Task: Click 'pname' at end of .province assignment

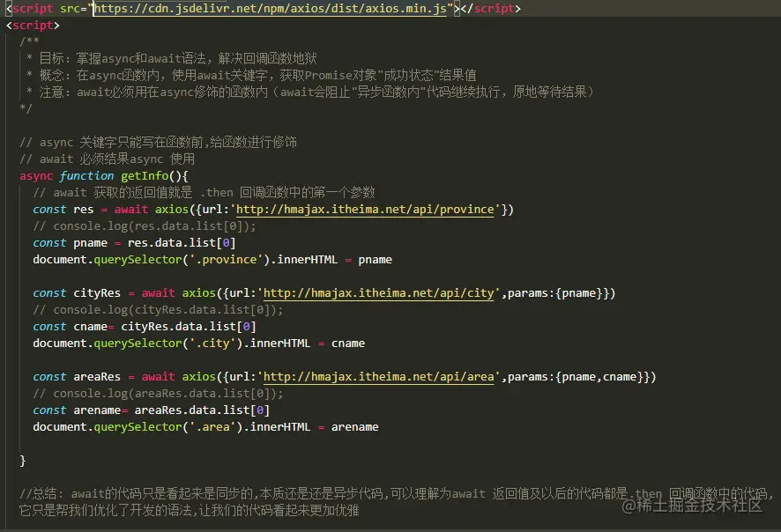Action: click(x=375, y=260)
